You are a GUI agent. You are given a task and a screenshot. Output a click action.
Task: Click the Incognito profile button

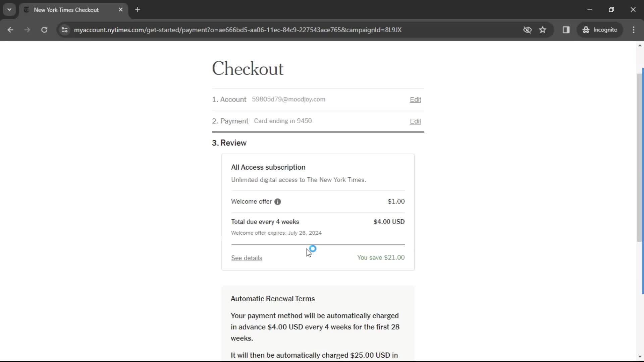(x=600, y=30)
